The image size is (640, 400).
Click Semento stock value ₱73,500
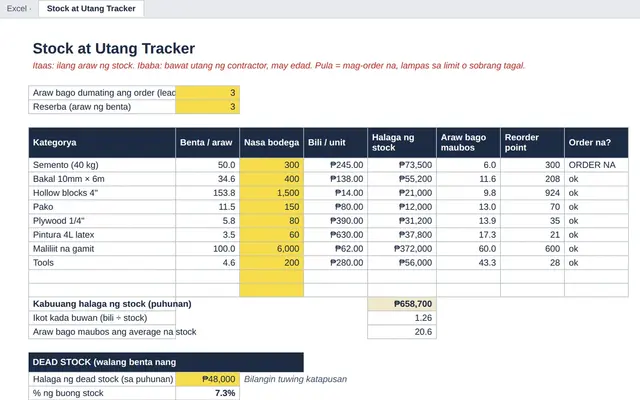pyautogui.click(x=402, y=165)
